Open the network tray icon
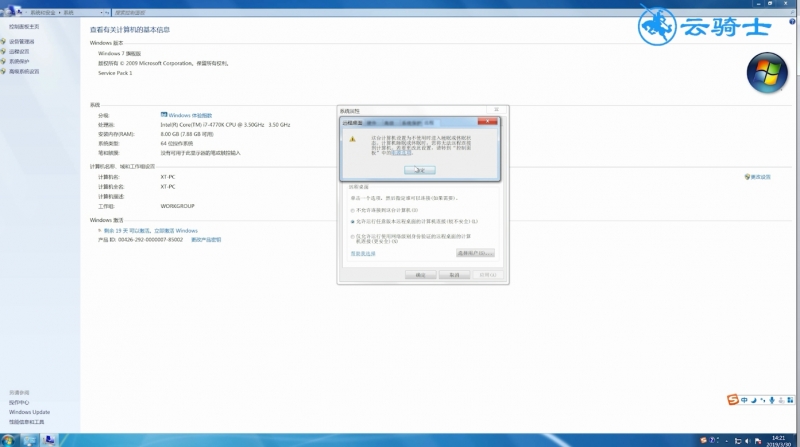The height and width of the screenshot is (447, 800). click(x=738, y=441)
